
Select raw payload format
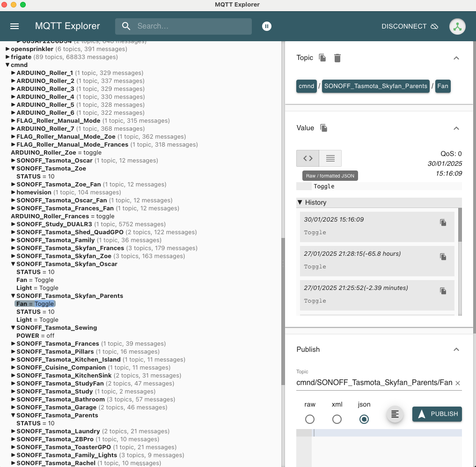[x=310, y=419]
